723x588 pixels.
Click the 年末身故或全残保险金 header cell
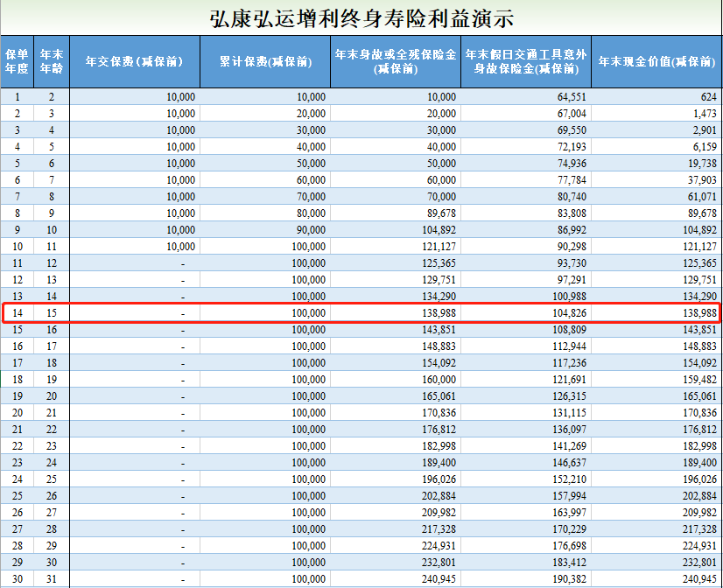click(396, 61)
